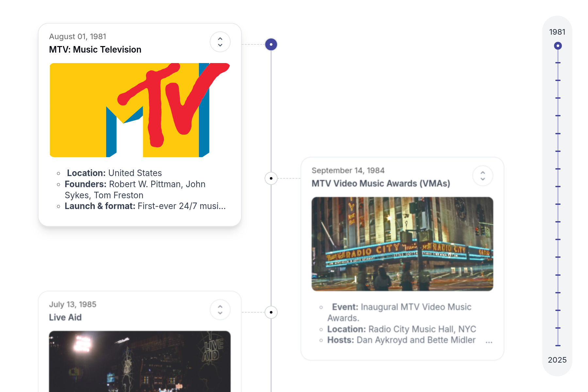Click the active 1981 marker on mini timeline

(558, 46)
